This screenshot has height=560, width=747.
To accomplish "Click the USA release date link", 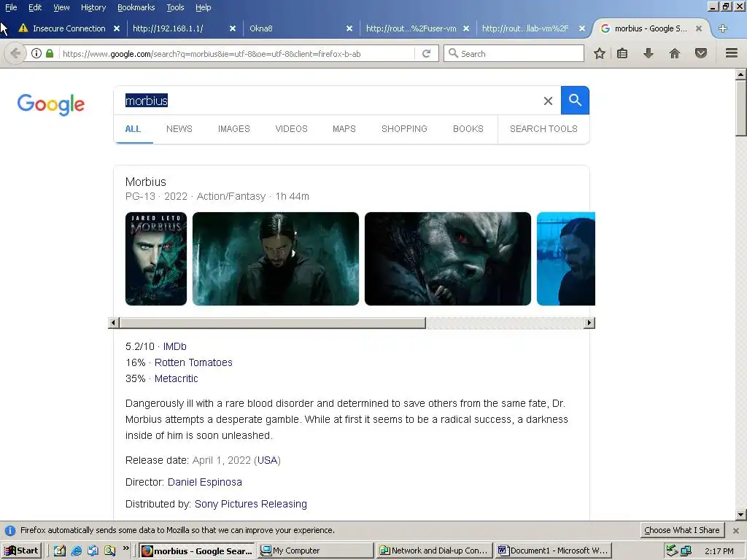I will (x=267, y=461).
